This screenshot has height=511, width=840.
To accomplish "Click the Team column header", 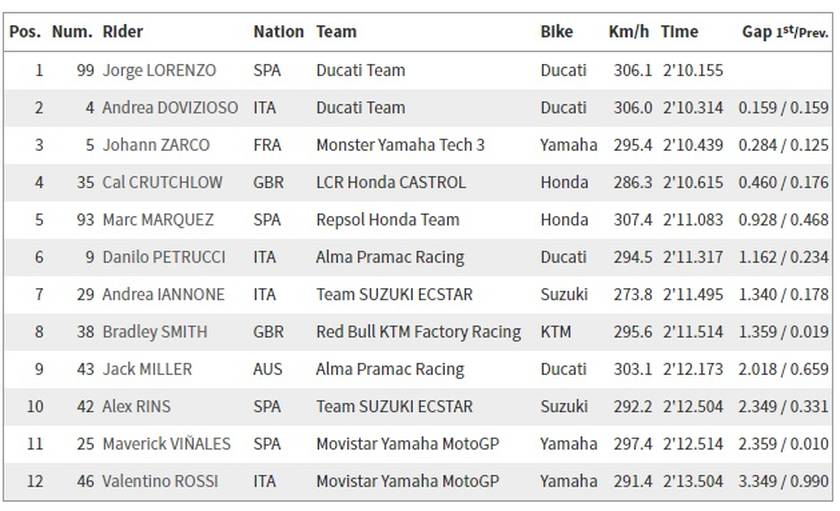I will coord(336,32).
